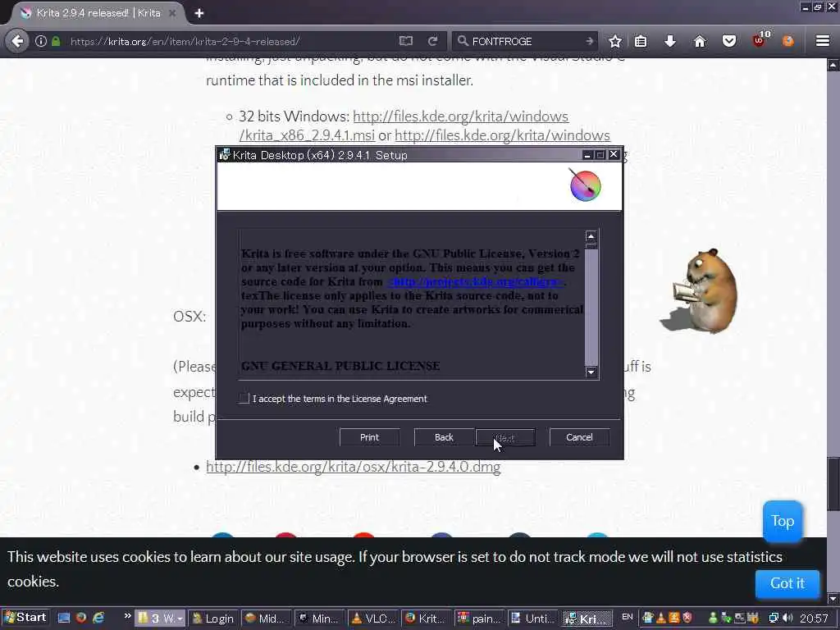Open the projects.kde.org/calligra link in license text
Viewport: 840px width, 630px height.
tap(475, 282)
